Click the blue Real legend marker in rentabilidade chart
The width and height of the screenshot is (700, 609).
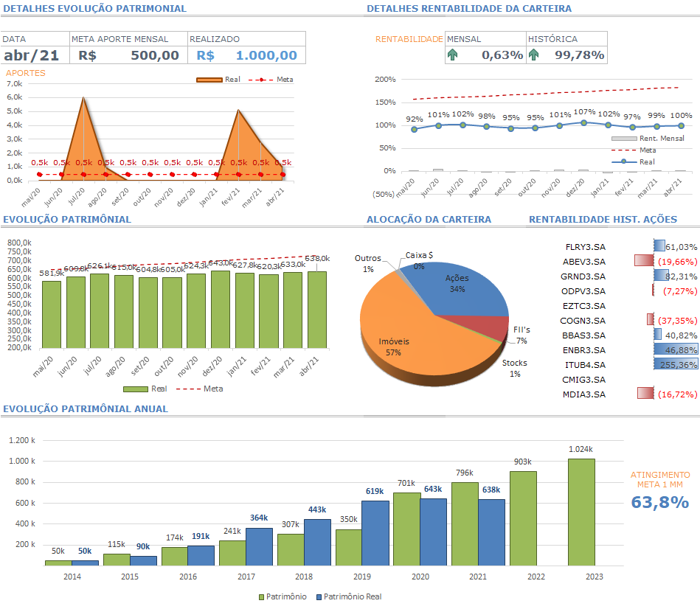(624, 161)
